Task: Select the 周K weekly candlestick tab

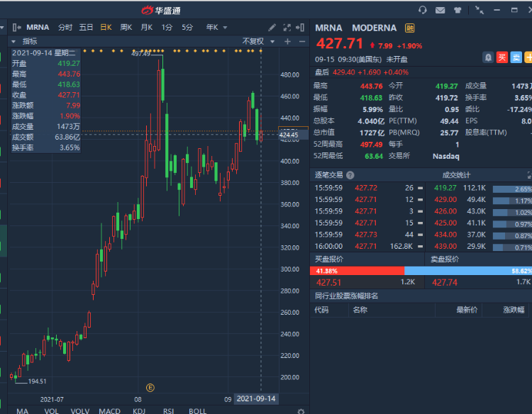Action: click(x=126, y=28)
